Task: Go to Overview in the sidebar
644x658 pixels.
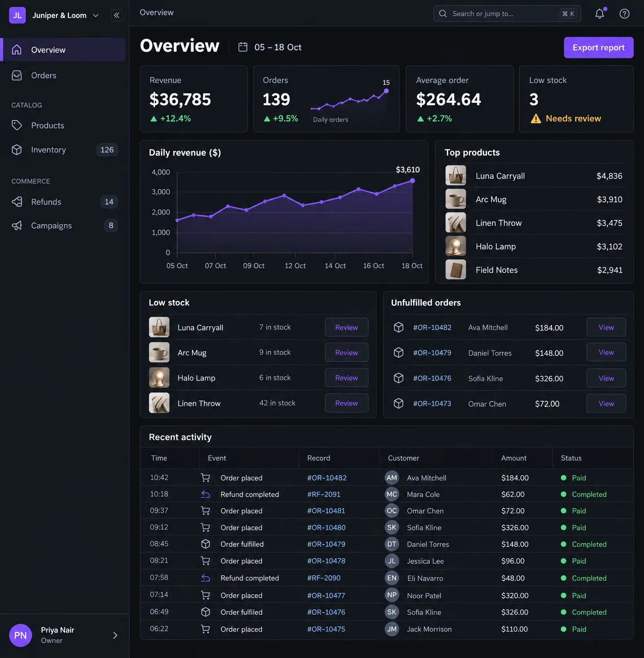Action: coord(63,50)
